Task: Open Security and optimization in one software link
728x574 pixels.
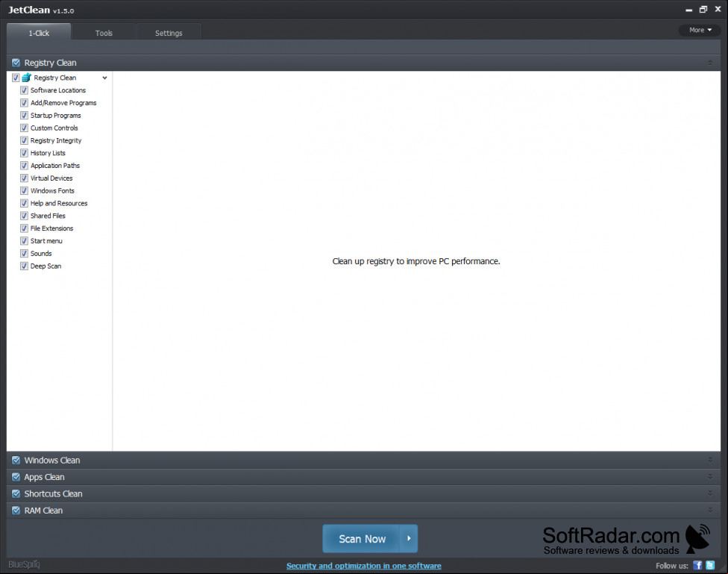Action: click(363, 566)
